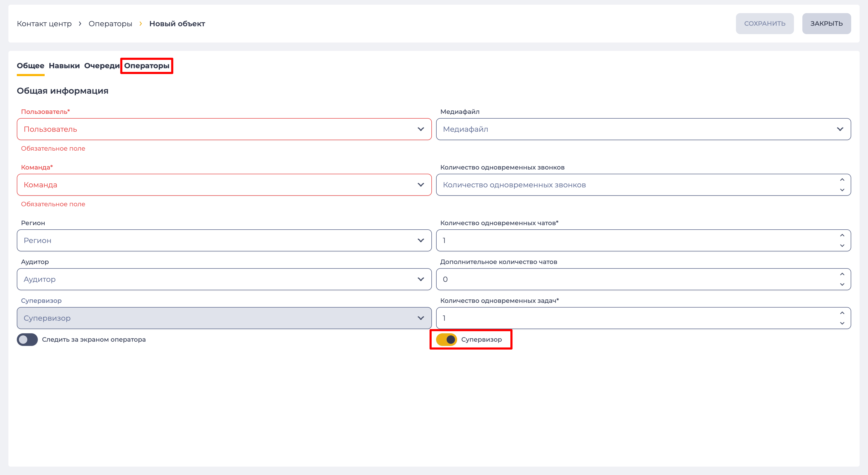Expand the Аудитор dropdown

224,279
